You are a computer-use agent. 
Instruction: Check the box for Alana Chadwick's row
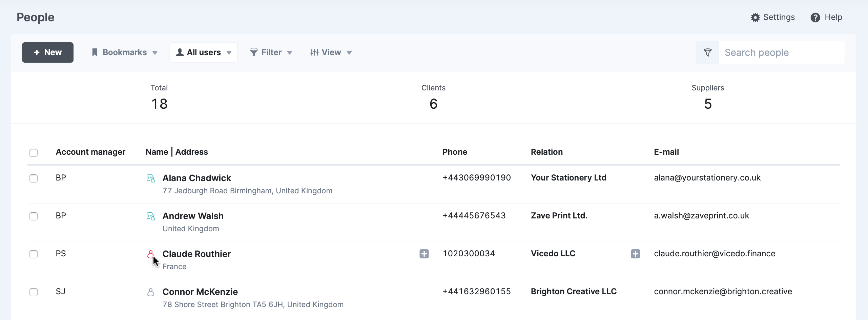click(34, 178)
